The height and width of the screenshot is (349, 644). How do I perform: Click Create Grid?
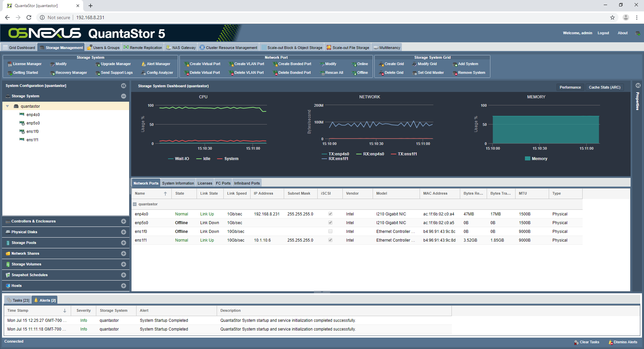391,64
